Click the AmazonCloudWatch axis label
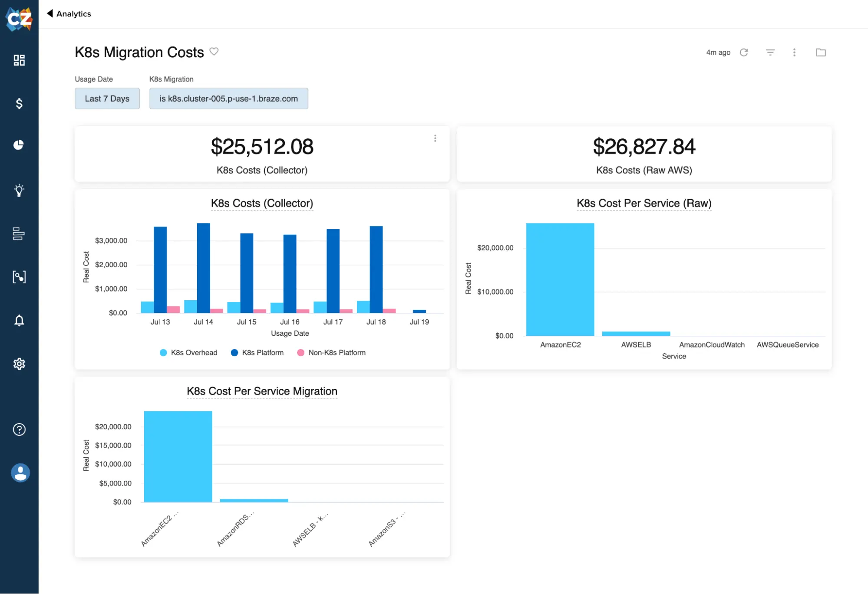The image size is (868, 594). [712, 345]
